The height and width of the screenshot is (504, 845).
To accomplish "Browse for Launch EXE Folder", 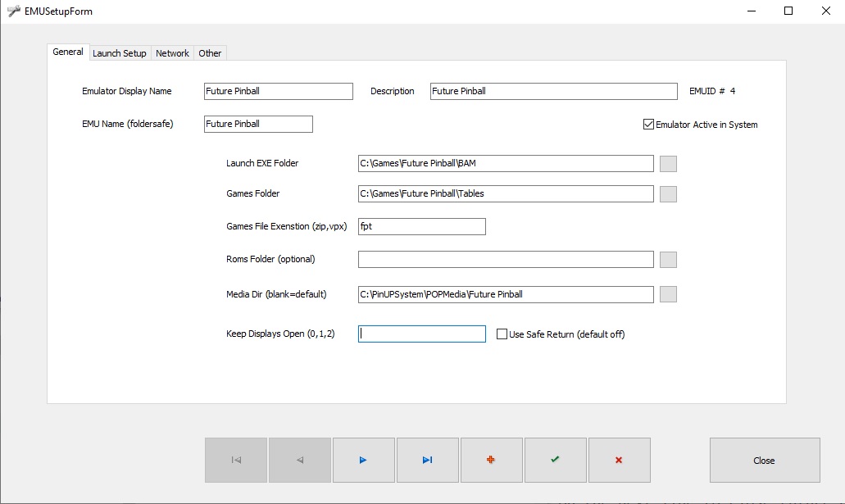I will tap(668, 163).
